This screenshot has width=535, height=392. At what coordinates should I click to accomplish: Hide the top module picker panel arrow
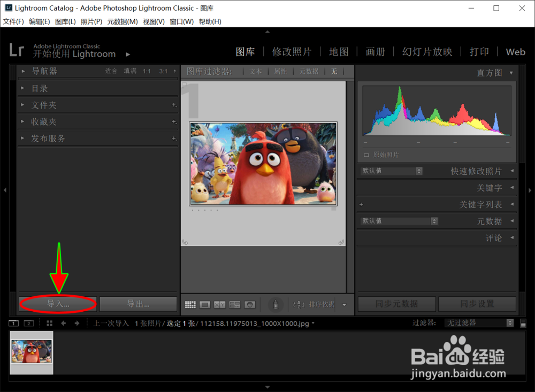click(267, 32)
